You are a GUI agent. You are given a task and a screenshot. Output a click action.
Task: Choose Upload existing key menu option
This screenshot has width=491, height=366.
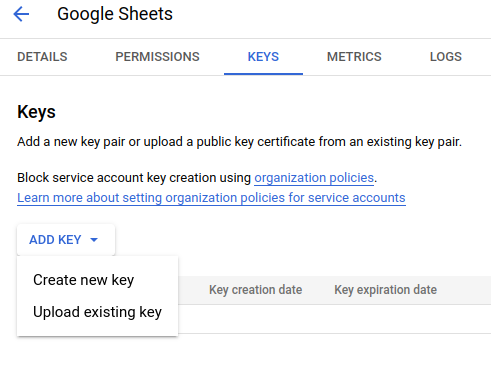pos(97,312)
